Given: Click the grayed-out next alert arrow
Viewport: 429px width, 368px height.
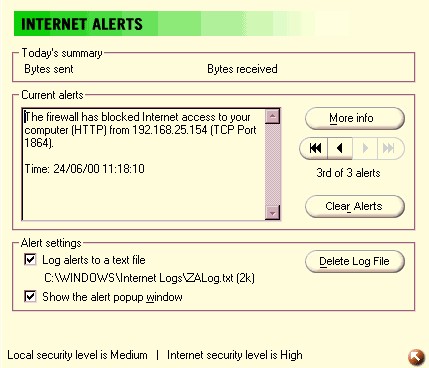Looking at the screenshot, I should pyautogui.click(x=365, y=148).
